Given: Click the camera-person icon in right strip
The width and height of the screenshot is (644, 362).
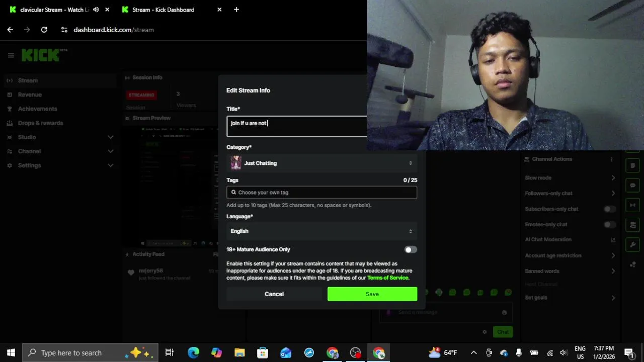Looking at the screenshot, I should coord(632,225).
